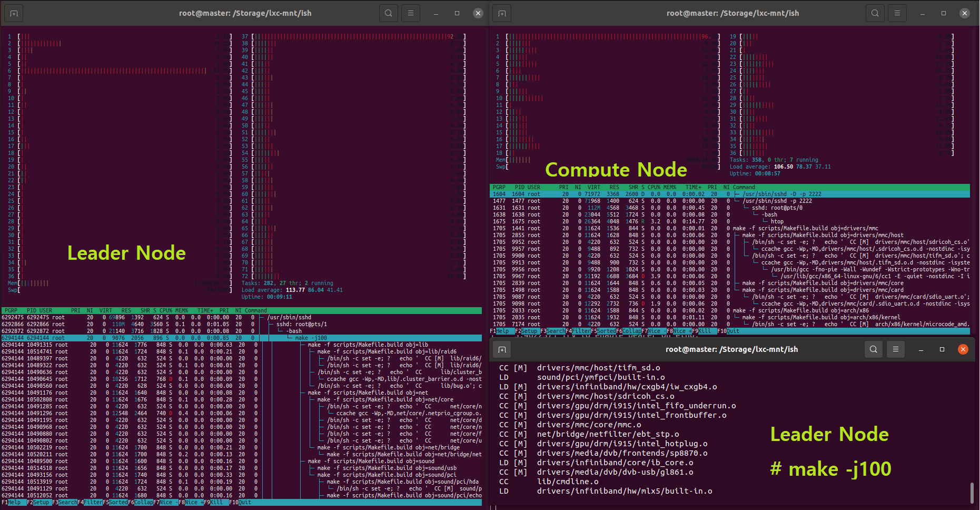The height and width of the screenshot is (510, 980).
Task: Select the 'htop' process row in Compute Node
Action: coord(730,222)
